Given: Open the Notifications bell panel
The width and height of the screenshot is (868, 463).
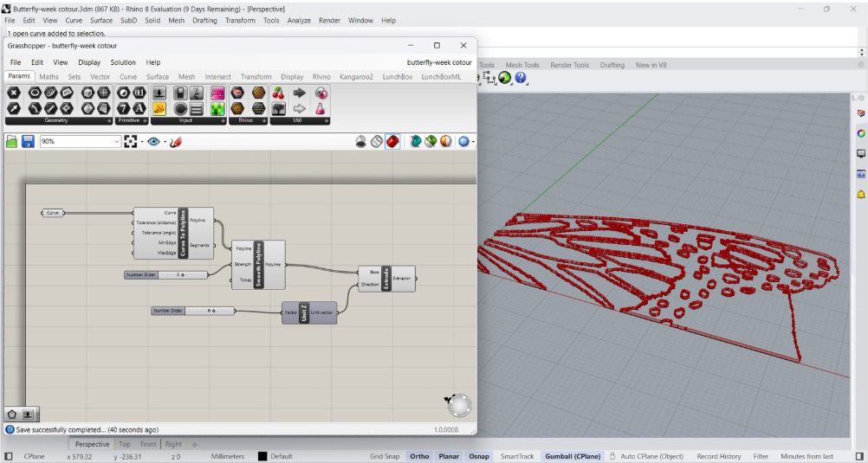Looking at the screenshot, I should pyautogui.click(x=860, y=194).
